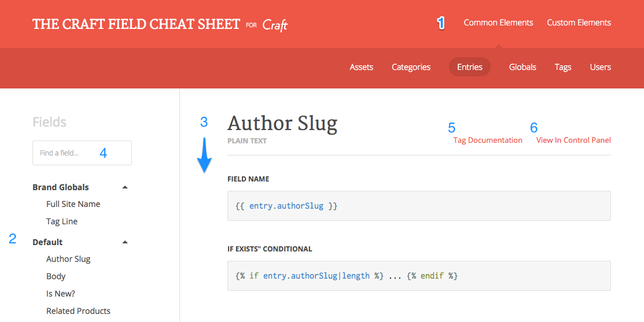Focus the Find a field search box
The height and width of the screenshot is (322, 644).
click(82, 153)
